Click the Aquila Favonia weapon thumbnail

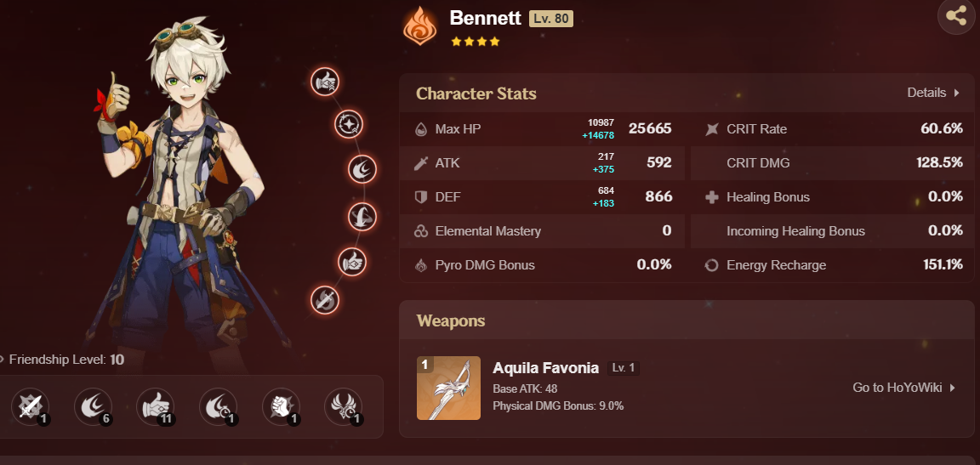pos(449,388)
